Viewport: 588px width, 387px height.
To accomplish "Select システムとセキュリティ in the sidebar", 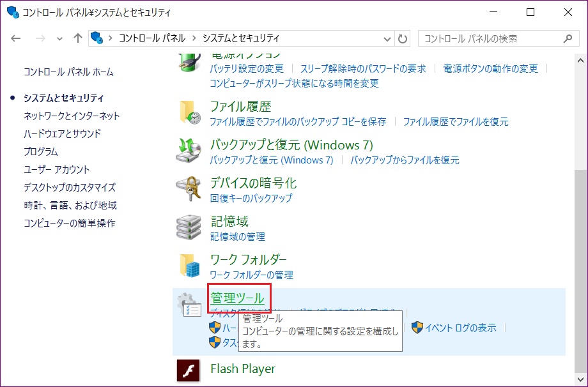I will (x=64, y=98).
